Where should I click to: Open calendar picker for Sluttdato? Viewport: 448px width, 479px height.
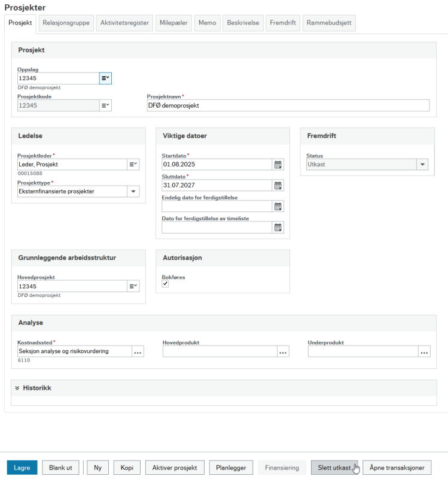(x=278, y=186)
